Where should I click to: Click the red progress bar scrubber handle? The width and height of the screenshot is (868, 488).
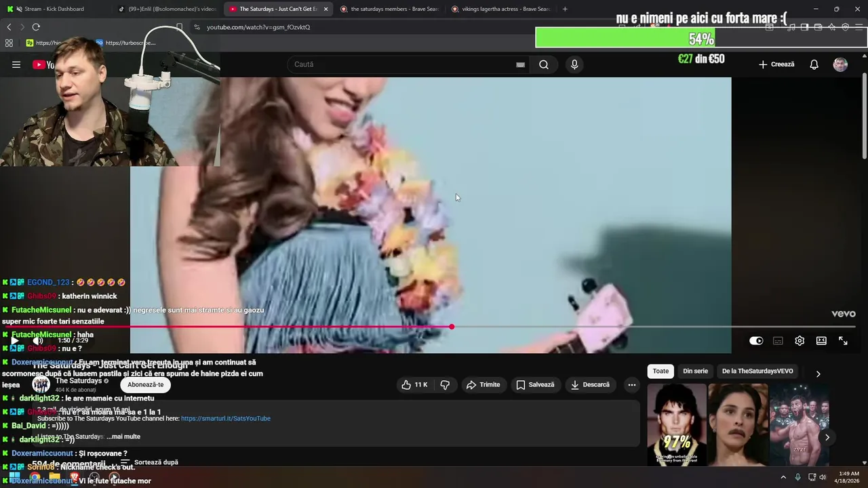coord(452,327)
